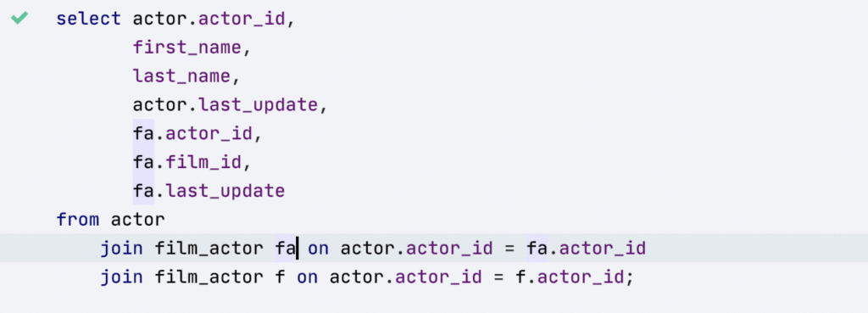
Task: Click f alias in second join
Action: coord(281,277)
